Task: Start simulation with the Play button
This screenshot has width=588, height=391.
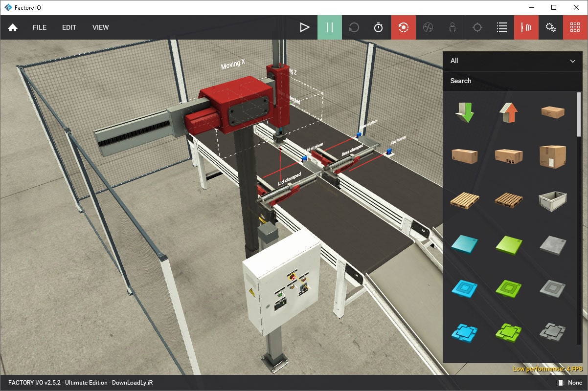Action: click(x=305, y=27)
